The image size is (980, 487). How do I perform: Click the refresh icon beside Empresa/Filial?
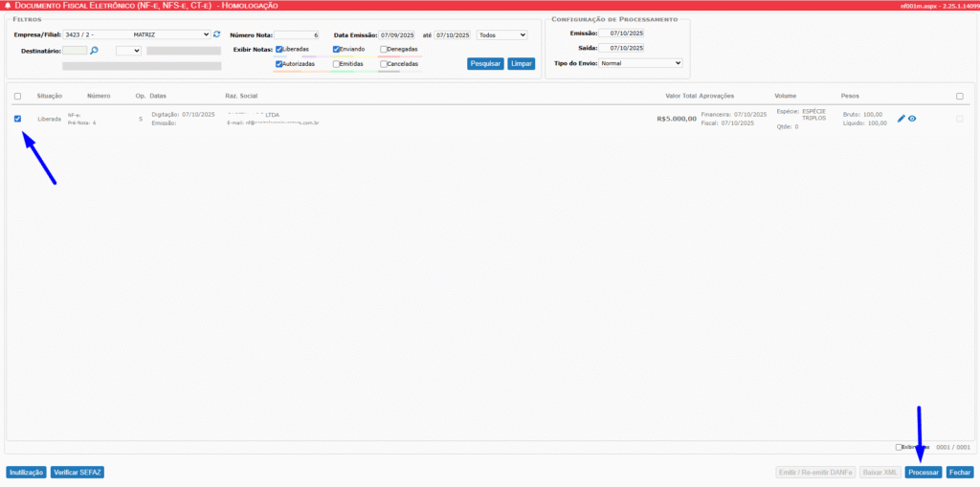[216, 34]
